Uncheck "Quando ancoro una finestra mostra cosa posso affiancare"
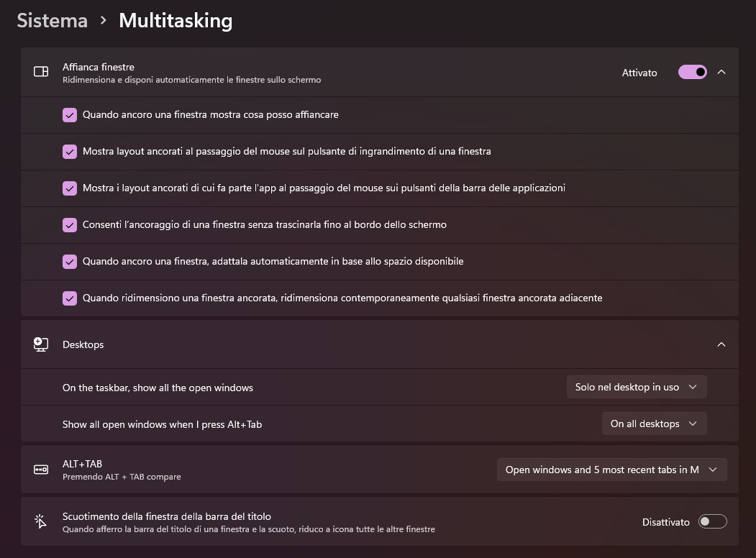Image resolution: width=756 pixels, height=558 pixels. 70,115
